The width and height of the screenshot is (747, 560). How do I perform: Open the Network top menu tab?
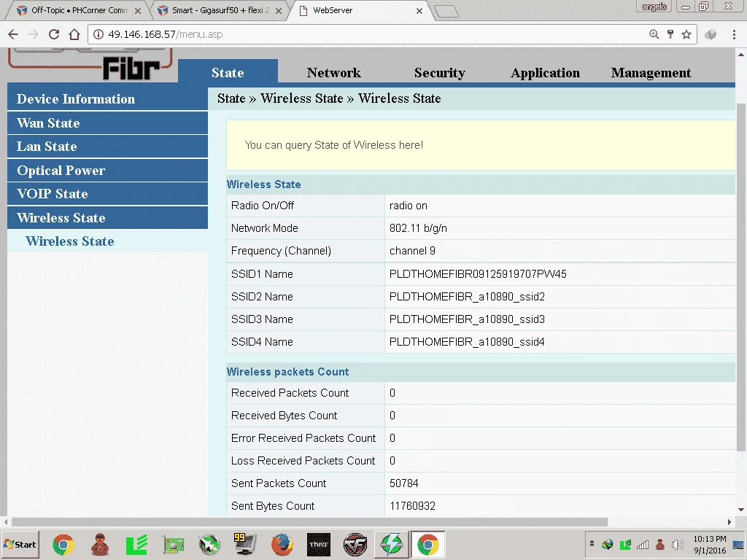[334, 72]
